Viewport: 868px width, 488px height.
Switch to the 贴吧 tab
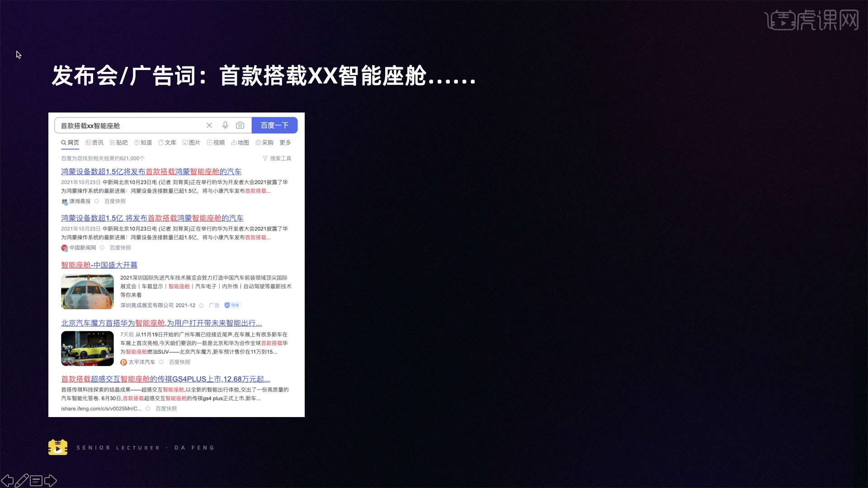(119, 143)
